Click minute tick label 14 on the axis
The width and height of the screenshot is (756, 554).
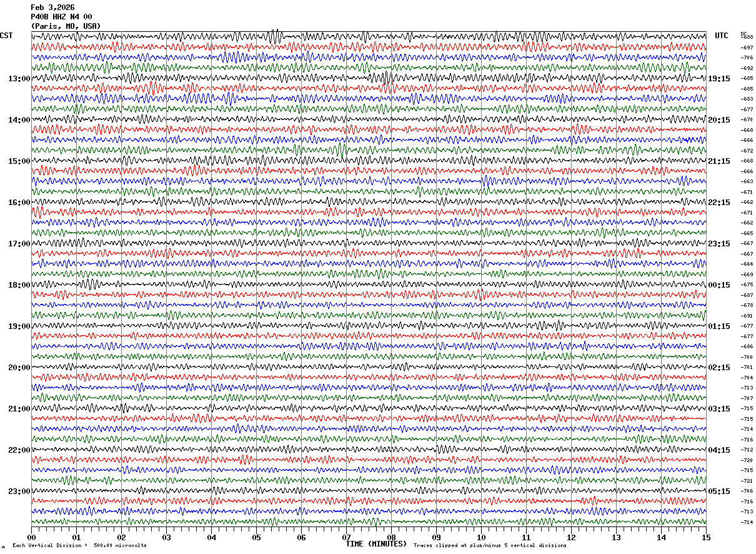tap(661, 537)
